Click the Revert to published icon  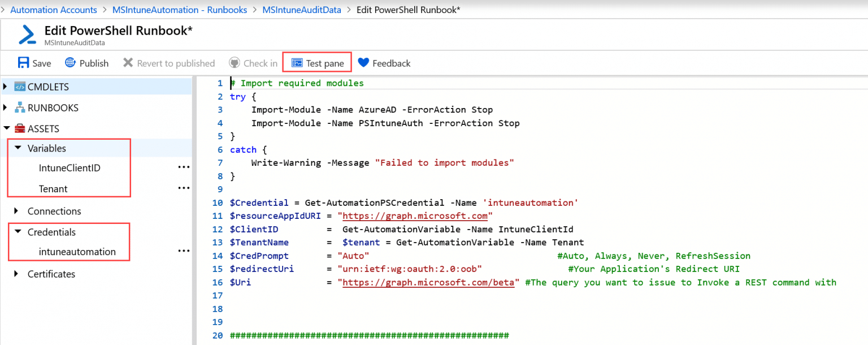129,62
